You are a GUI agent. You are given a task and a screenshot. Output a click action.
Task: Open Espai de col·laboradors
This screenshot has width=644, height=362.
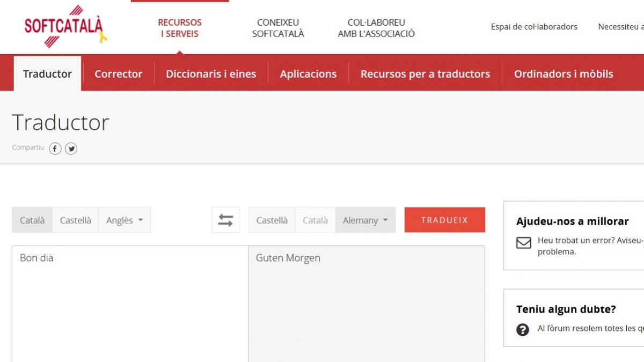pyautogui.click(x=533, y=26)
